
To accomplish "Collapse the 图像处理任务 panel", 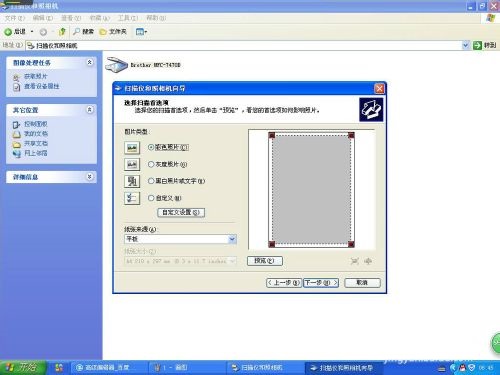I will tap(89, 62).
